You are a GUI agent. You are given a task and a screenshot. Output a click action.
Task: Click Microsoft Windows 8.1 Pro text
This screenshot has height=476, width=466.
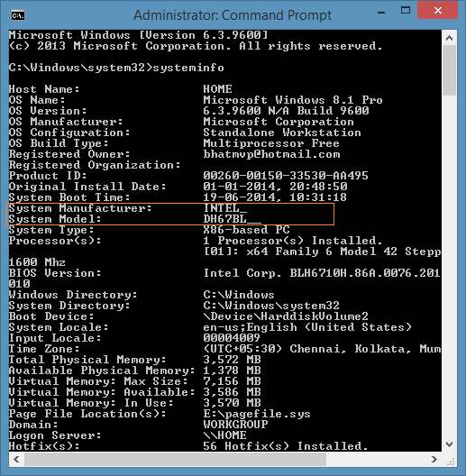point(293,100)
